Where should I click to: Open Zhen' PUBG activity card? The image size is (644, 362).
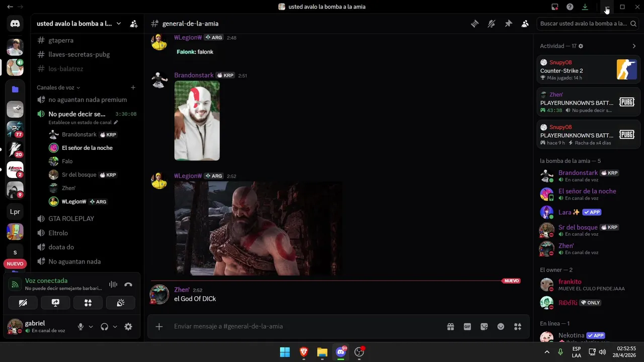(x=588, y=102)
